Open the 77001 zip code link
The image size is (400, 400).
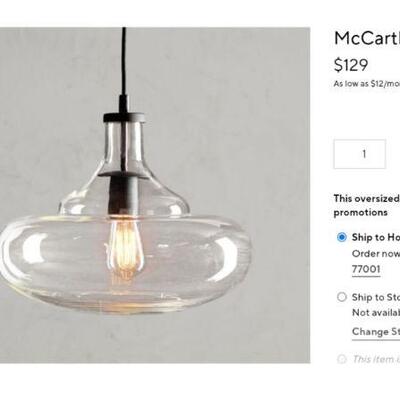pyautogui.click(x=366, y=269)
